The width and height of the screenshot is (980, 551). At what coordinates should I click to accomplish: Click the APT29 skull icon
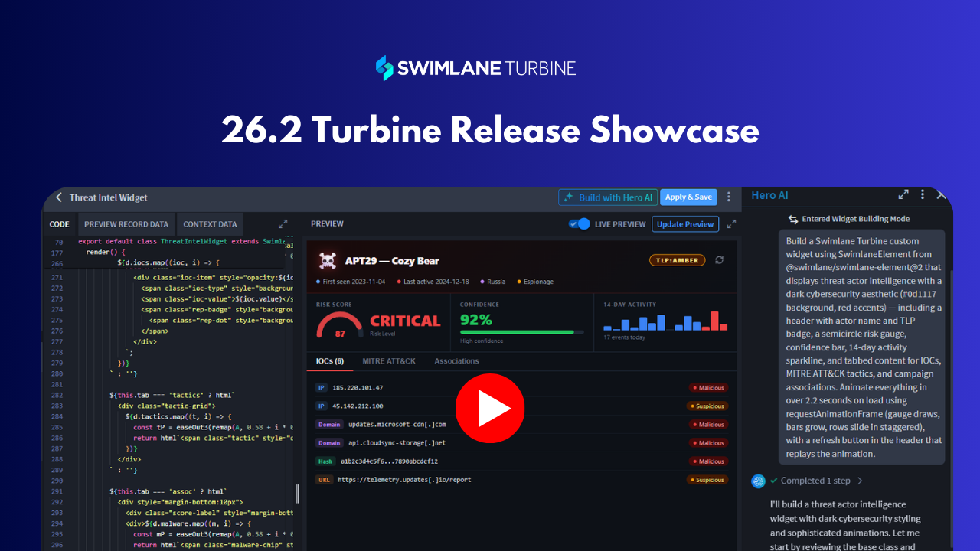coord(328,261)
